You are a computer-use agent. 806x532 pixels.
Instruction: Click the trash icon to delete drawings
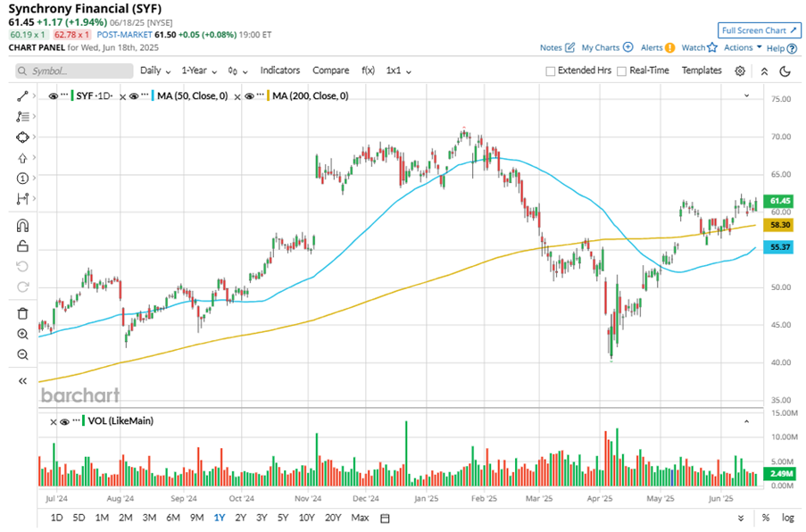pyautogui.click(x=23, y=313)
